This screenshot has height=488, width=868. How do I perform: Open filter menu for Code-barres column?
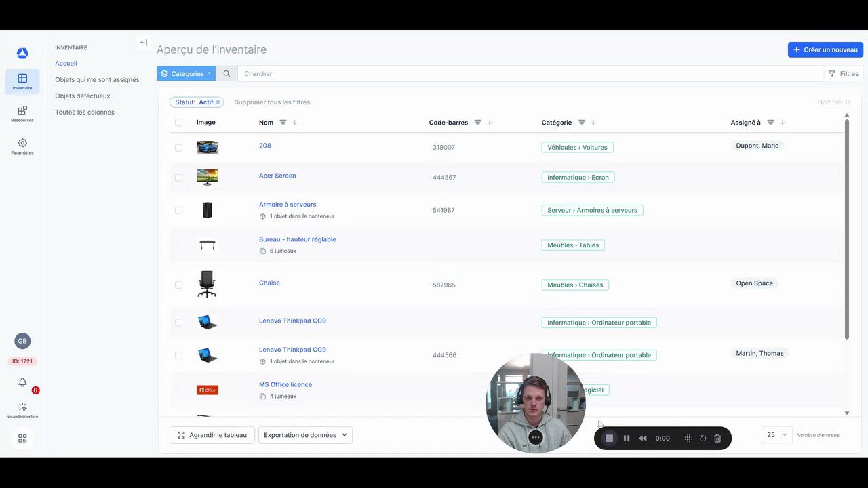[x=477, y=123]
